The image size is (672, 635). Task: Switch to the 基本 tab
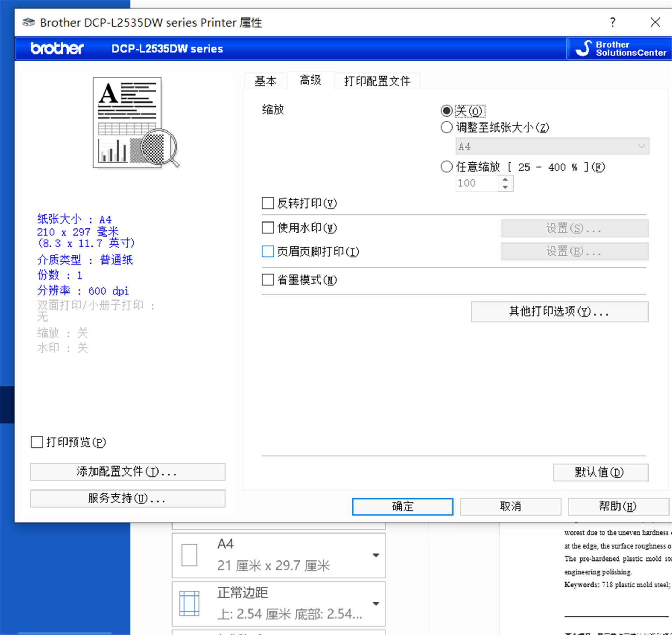[266, 80]
